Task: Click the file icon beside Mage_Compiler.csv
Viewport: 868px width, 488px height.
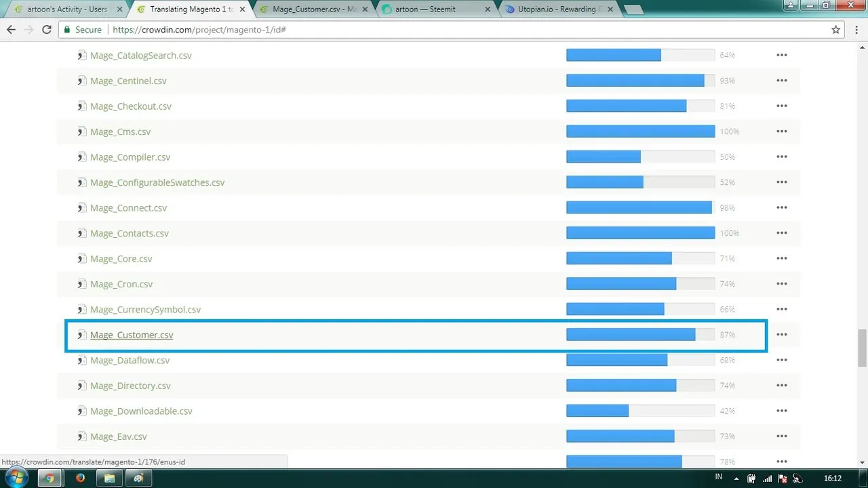Action: [82, 157]
